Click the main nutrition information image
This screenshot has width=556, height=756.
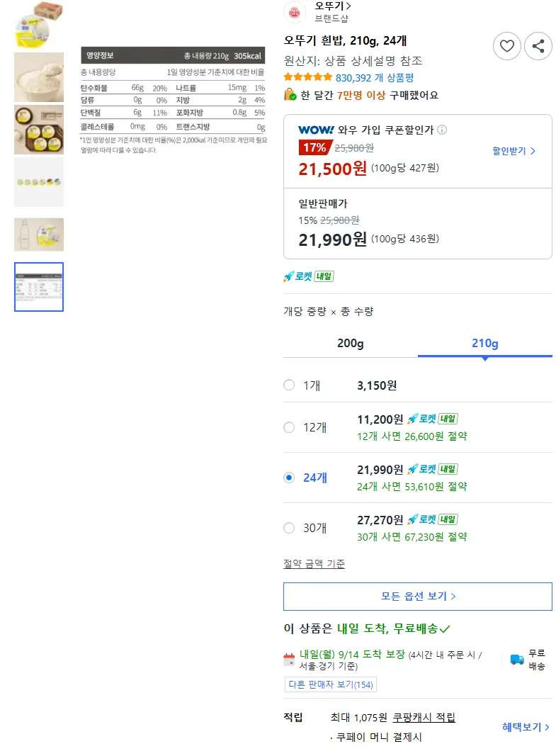coord(174,101)
